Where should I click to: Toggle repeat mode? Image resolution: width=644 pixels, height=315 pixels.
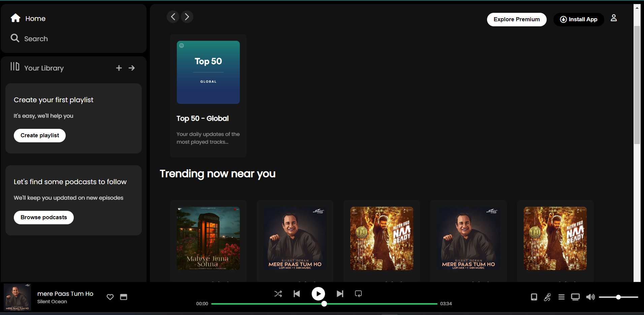[x=358, y=294]
